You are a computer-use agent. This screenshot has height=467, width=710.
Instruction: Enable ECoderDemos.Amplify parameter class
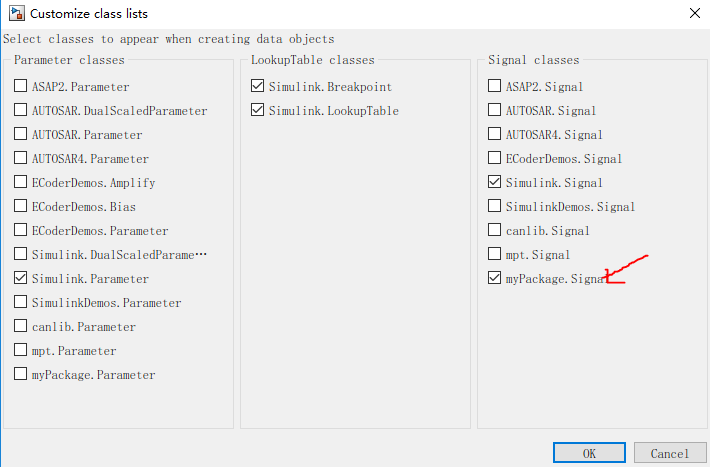click(21, 183)
